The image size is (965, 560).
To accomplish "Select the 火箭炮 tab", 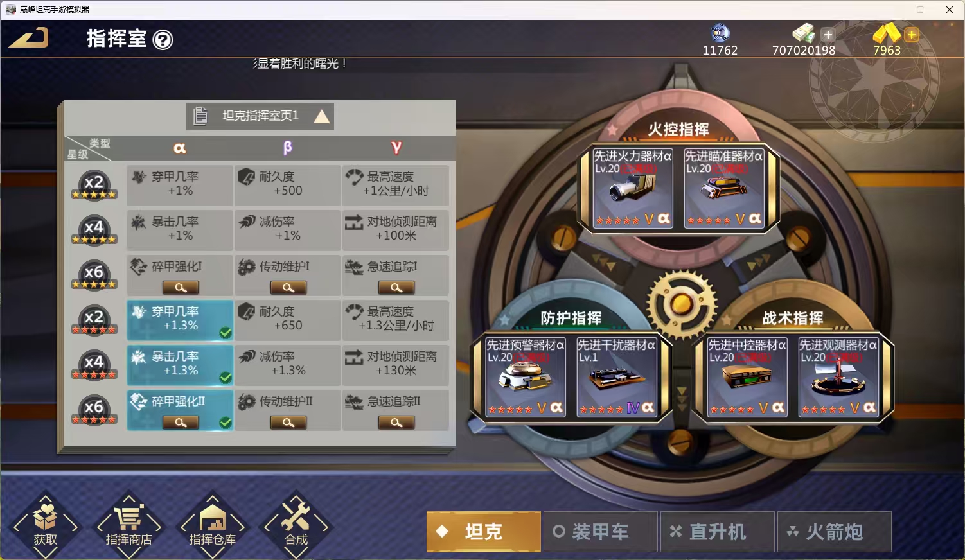I will click(834, 532).
